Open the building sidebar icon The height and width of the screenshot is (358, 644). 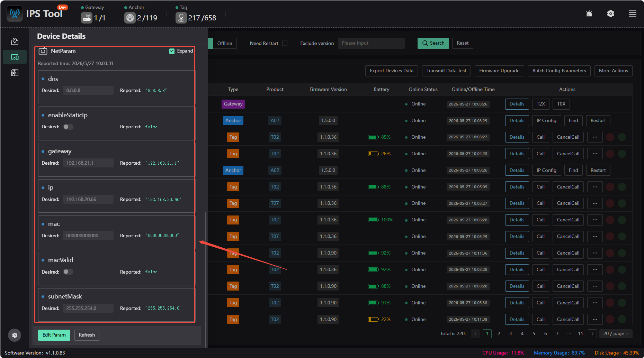pos(15,73)
